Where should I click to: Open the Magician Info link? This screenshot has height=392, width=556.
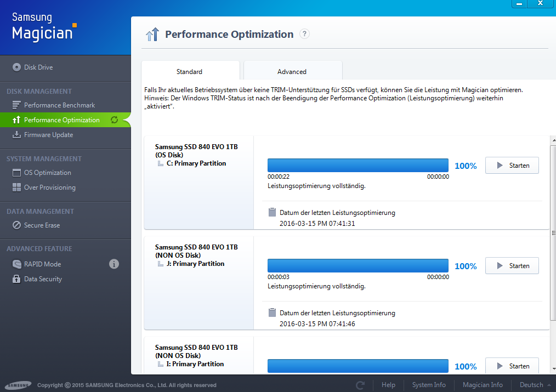[483, 385]
